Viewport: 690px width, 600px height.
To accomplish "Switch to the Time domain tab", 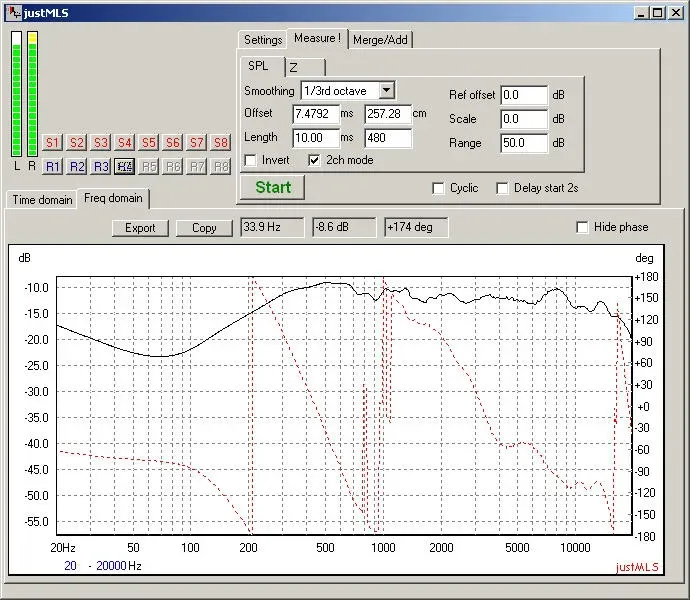I will (x=42, y=200).
